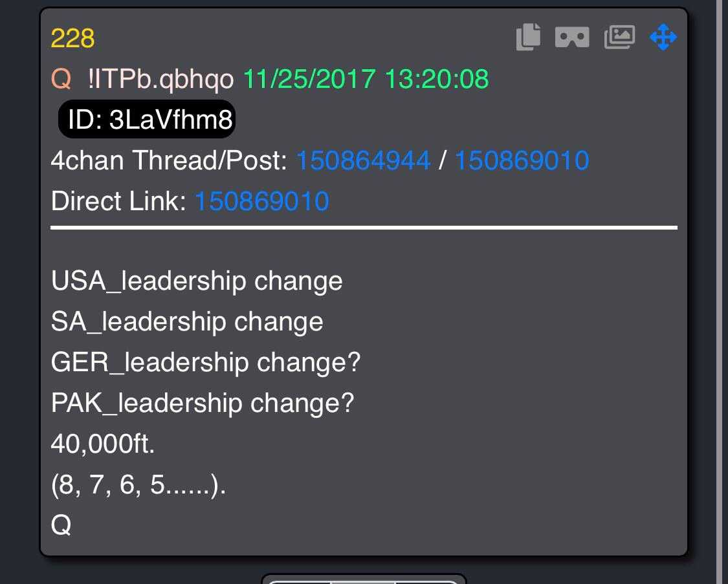The height and width of the screenshot is (584, 728).
Task: Open the image gallery icon
Action: pos(619,37)
